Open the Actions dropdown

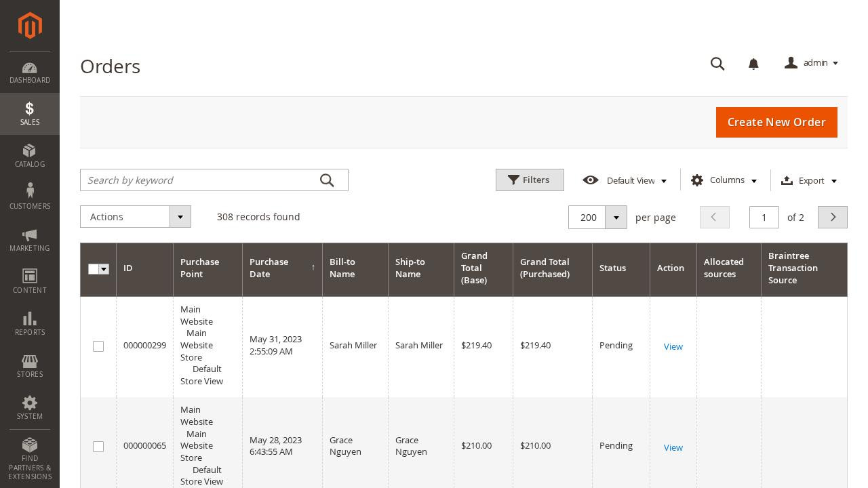136,217
